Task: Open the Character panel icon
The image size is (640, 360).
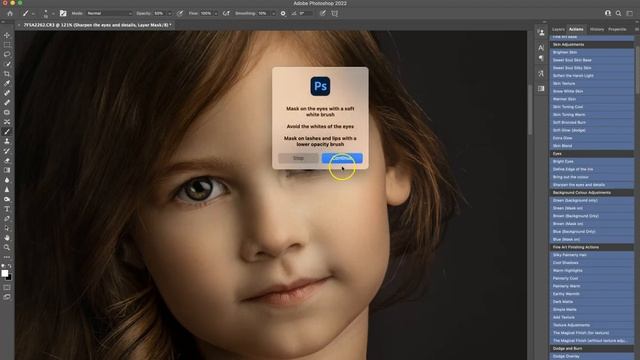Action: click(x=541, y=48)
